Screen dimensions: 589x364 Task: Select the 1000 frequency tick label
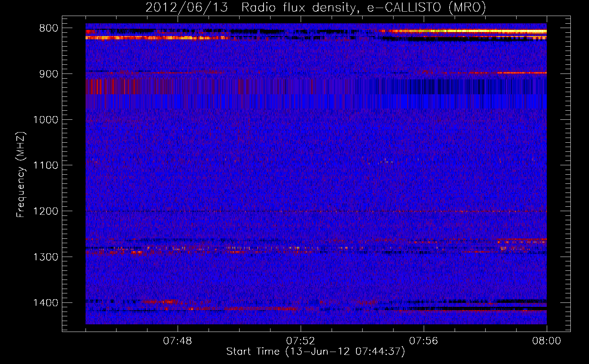click(x=46, y=120)
